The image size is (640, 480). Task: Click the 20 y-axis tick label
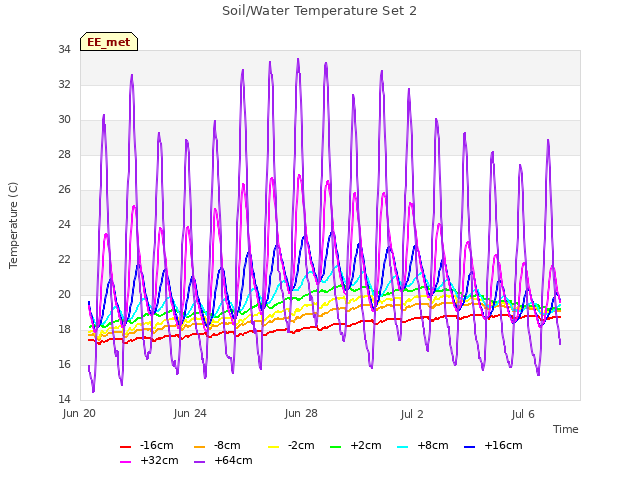coord(64,294)
